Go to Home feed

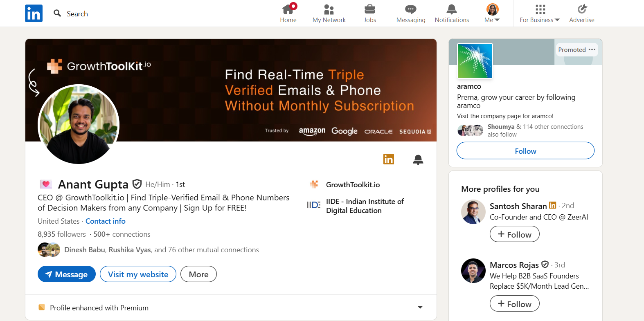tap(288, 13)
